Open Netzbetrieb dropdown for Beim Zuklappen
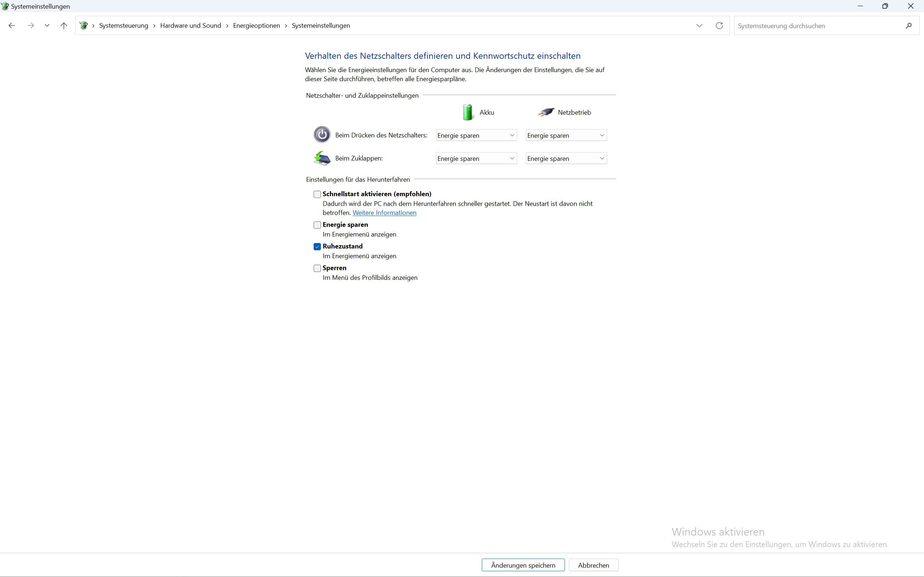This screenshot has height=577, width=924. [x=566, y=158]
